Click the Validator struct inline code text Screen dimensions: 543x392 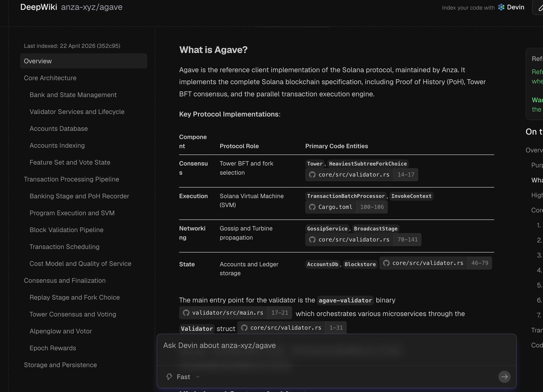point(197,329)
